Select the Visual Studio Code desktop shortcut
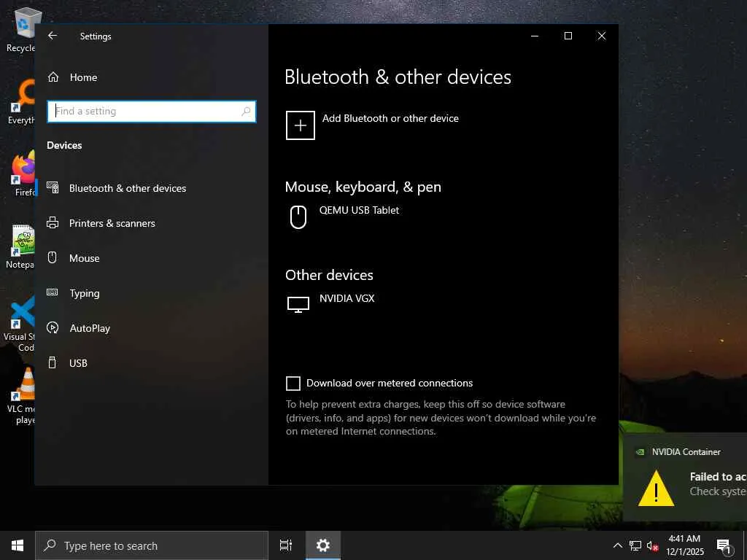The image size is (747, 560). 20,324
